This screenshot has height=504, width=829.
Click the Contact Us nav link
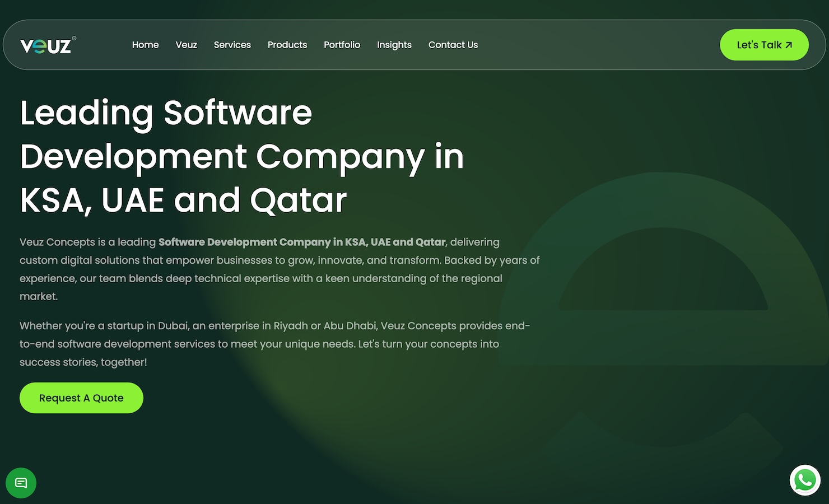(453, 45)
